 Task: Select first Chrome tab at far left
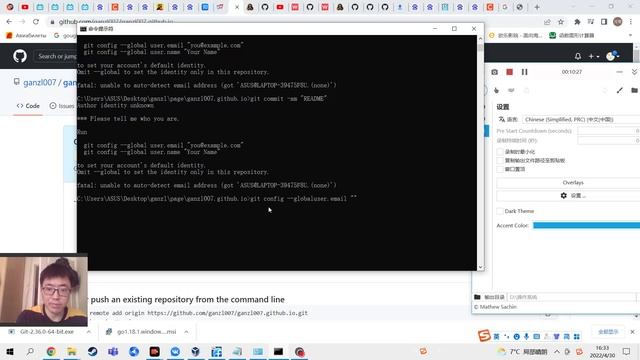pos(10,7)
